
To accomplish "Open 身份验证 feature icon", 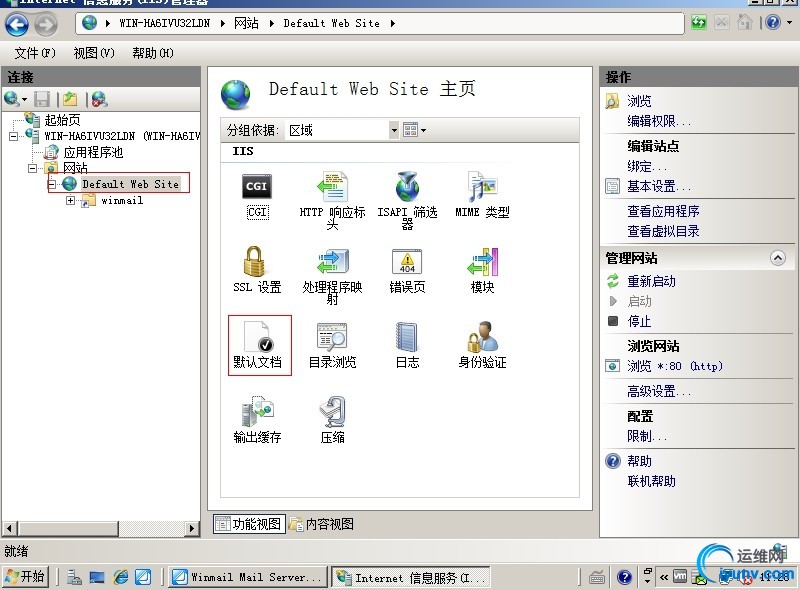I will click(x=482, y=346).
